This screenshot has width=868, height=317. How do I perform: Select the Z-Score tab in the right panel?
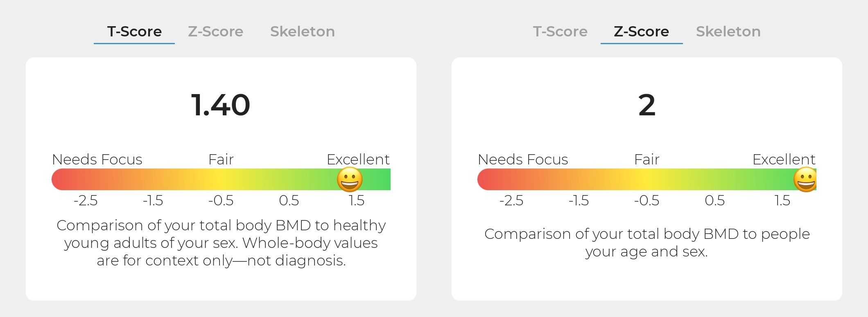click(642, 31)
